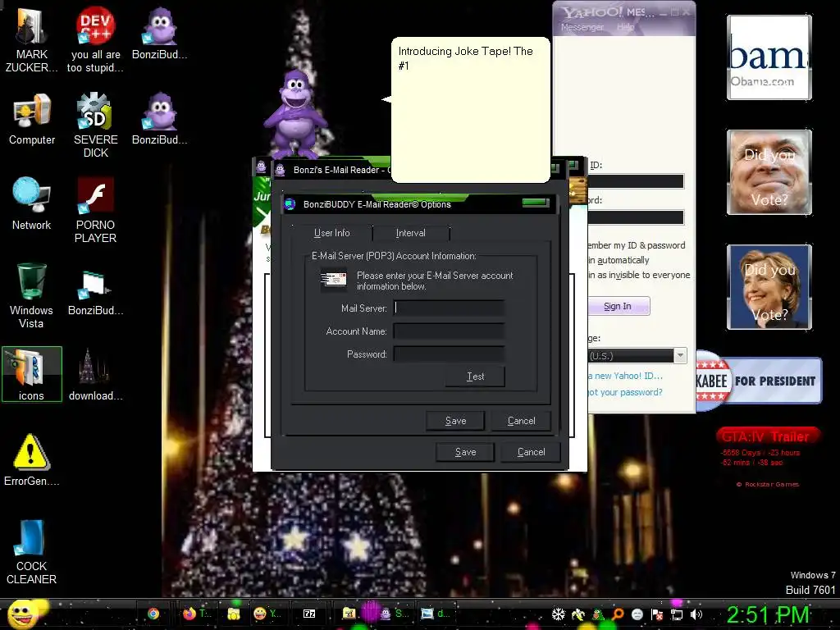
Task: Click the snowflake tray icon
Action: [558, 614]
